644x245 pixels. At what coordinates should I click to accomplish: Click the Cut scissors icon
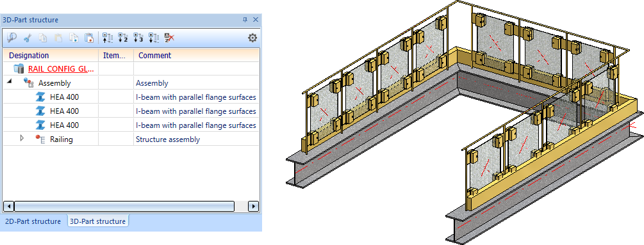pos(28,38)
